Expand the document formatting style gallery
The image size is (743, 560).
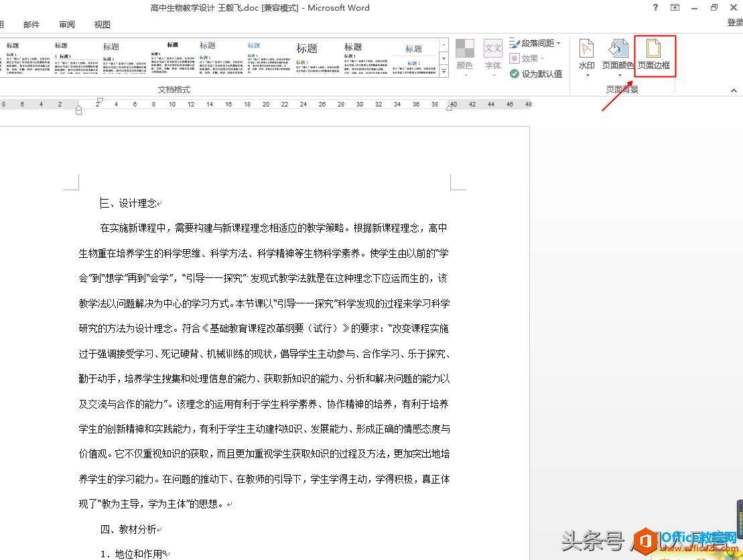444,72
